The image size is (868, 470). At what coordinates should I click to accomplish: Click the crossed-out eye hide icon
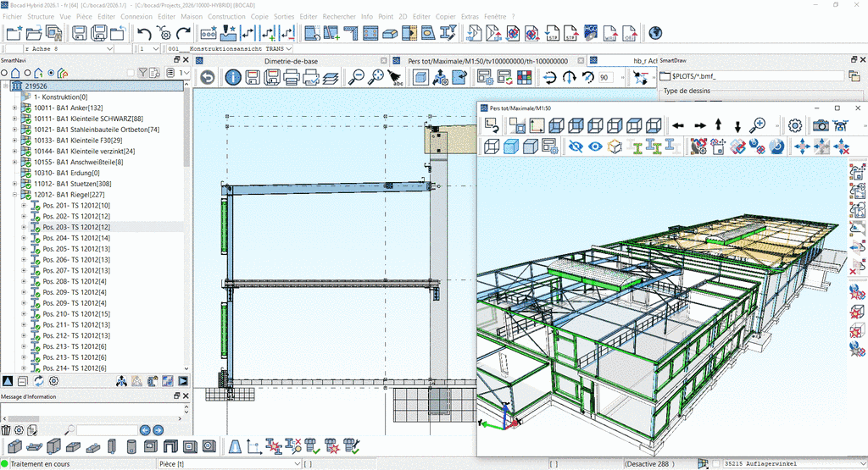(576, 147)
